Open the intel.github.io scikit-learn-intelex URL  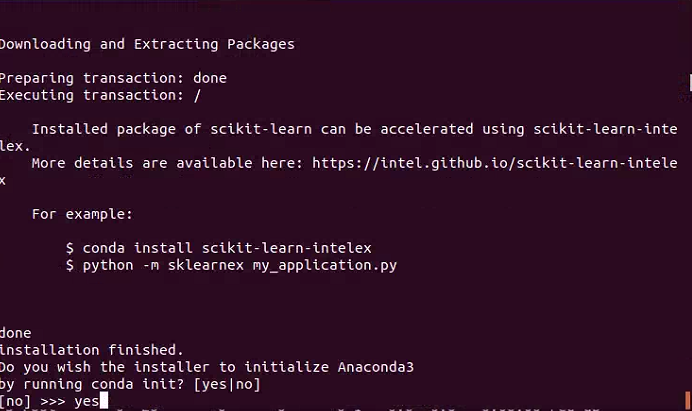tap(494, 163)
